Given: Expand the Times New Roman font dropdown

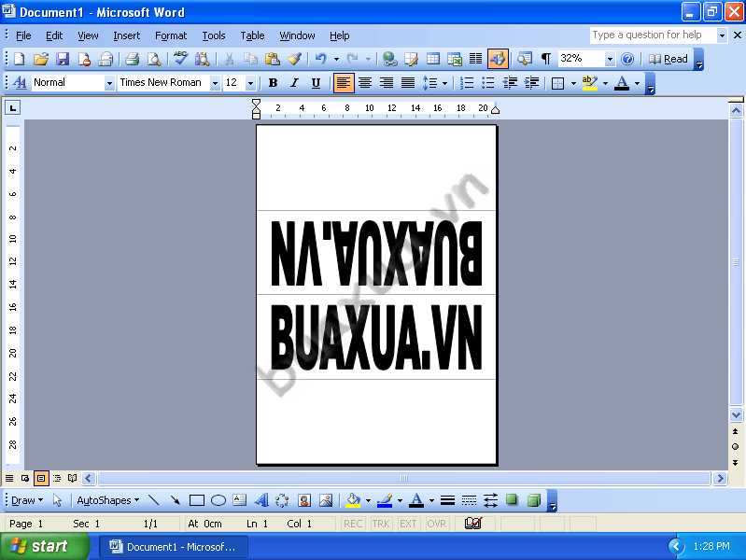Looking at the screenshot, I should (215, 83).
